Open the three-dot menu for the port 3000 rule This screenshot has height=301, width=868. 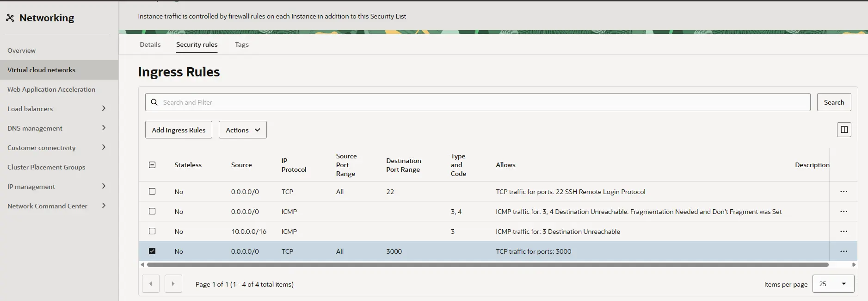pos(843,251)
